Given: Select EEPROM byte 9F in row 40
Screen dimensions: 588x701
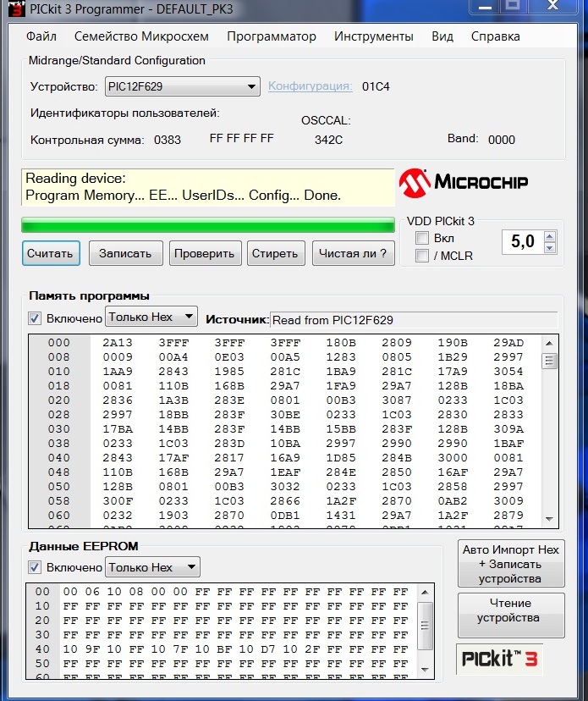Looking at the screenshot, I should [92, 649].
